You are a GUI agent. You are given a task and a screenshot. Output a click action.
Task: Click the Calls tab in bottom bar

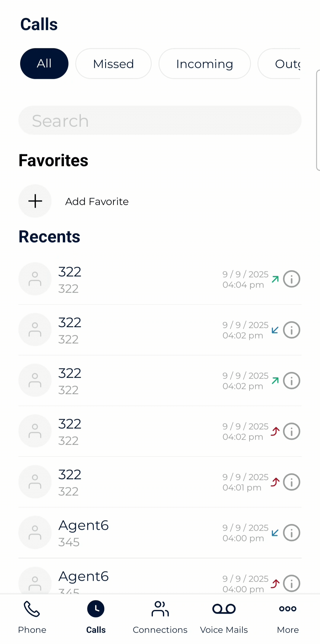click(96, 617)
